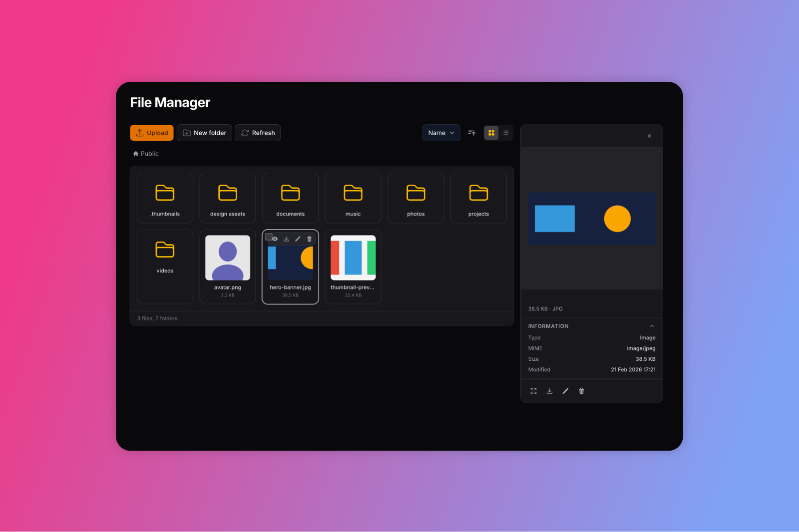Click the 'music' folder label
The image size is (799, 532).
353,214
